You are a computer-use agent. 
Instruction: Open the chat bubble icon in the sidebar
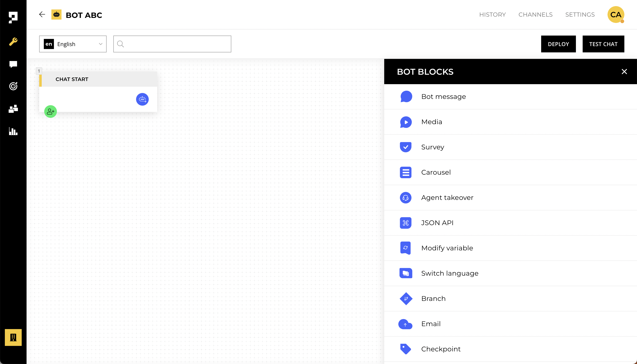[x=13, y=64]
